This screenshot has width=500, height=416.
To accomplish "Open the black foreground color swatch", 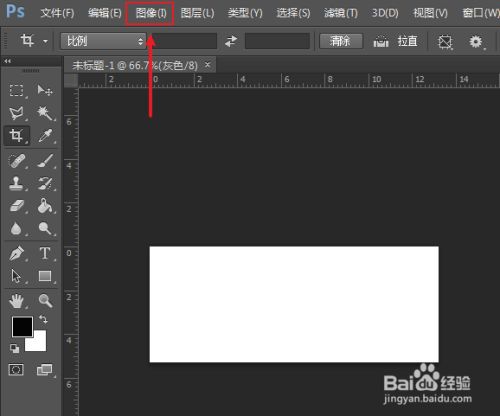I will (22, 326).
